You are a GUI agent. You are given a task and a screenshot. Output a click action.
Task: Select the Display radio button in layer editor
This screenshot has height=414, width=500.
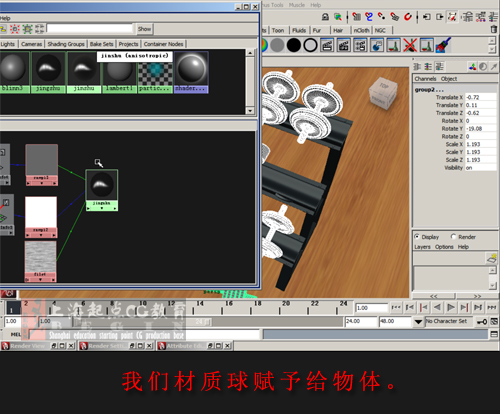(x=417, y=237)
